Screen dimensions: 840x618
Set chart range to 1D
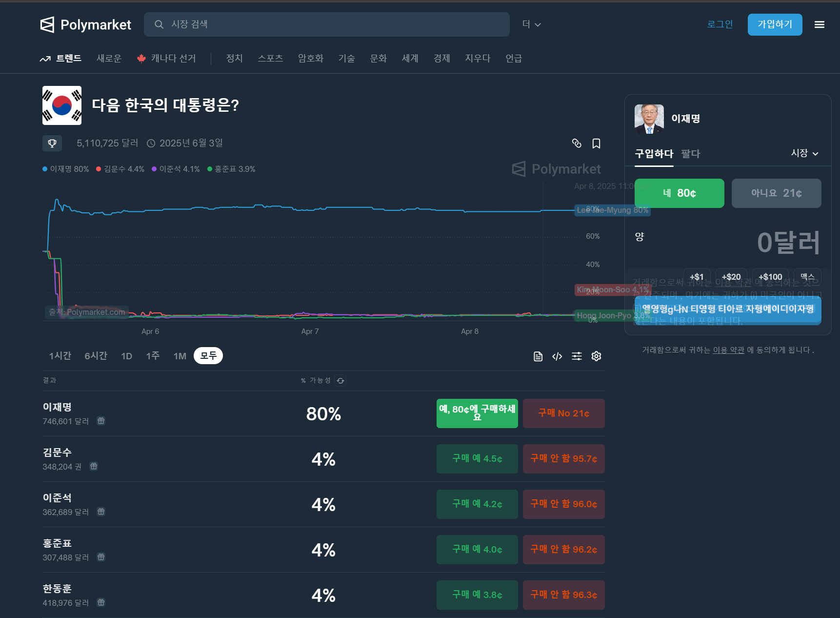pyautogui.click(x=126, y=356)
